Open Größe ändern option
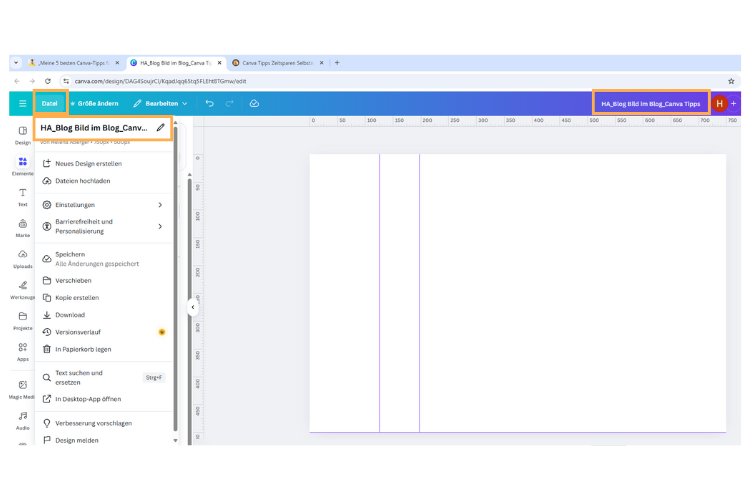 (94, 103)
